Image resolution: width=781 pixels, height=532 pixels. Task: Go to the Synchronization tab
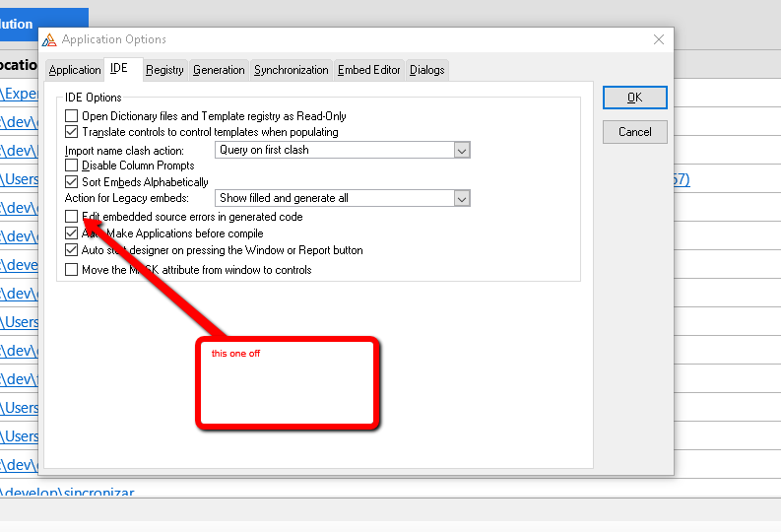point(291,70)
